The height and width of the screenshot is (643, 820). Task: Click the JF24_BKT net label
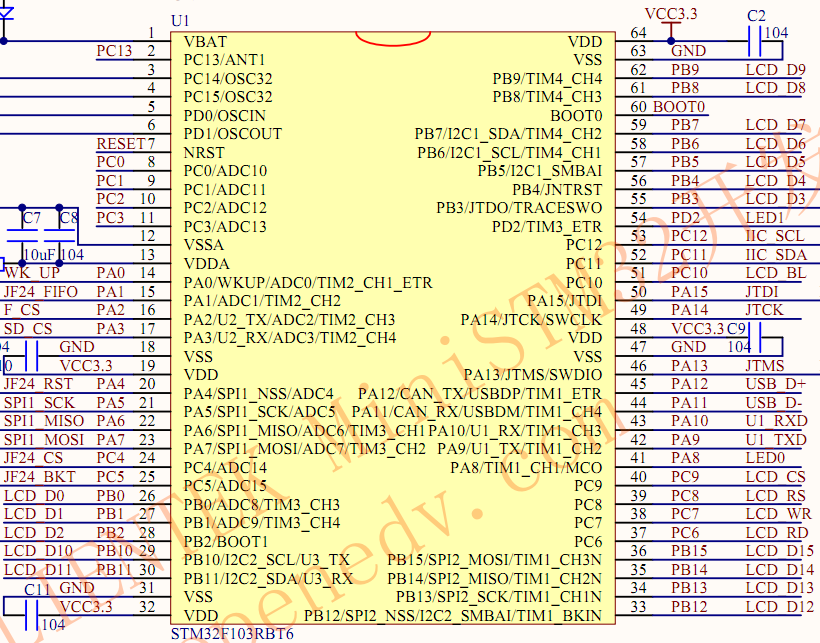pyautogui.click(x=40, y=477)
